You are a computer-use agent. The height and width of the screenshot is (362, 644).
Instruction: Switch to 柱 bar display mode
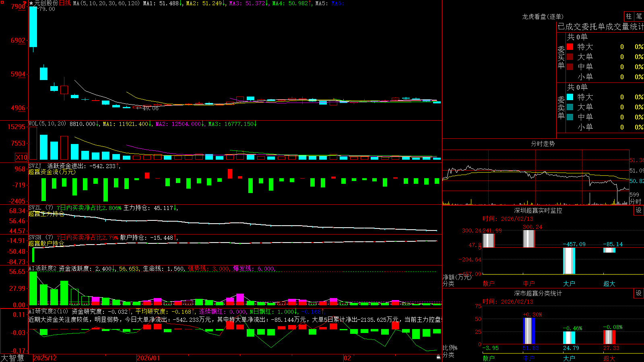click(x=629, y=16)
